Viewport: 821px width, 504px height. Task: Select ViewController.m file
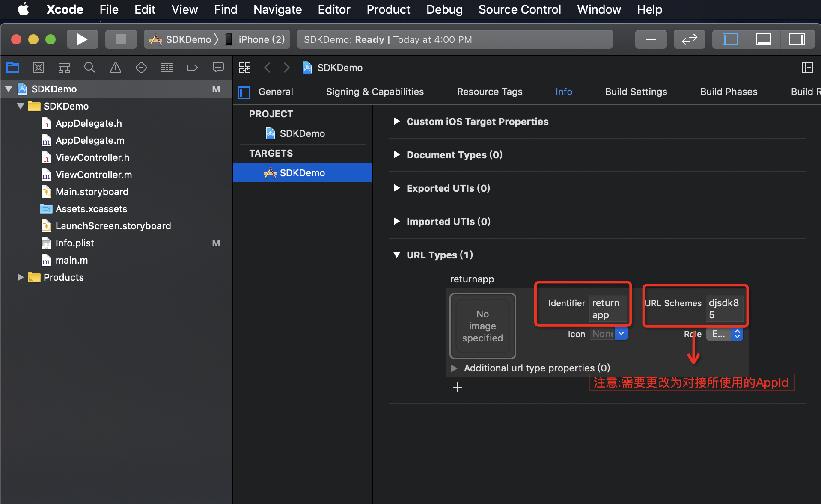(x=93, y=175)
